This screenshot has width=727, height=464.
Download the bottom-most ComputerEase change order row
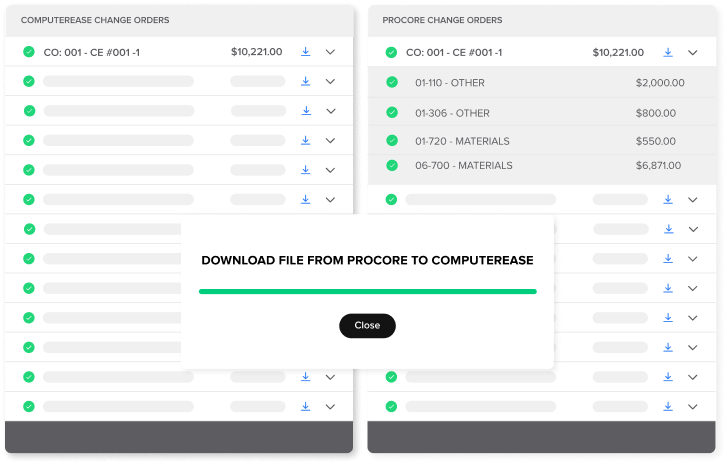point(306,407)
